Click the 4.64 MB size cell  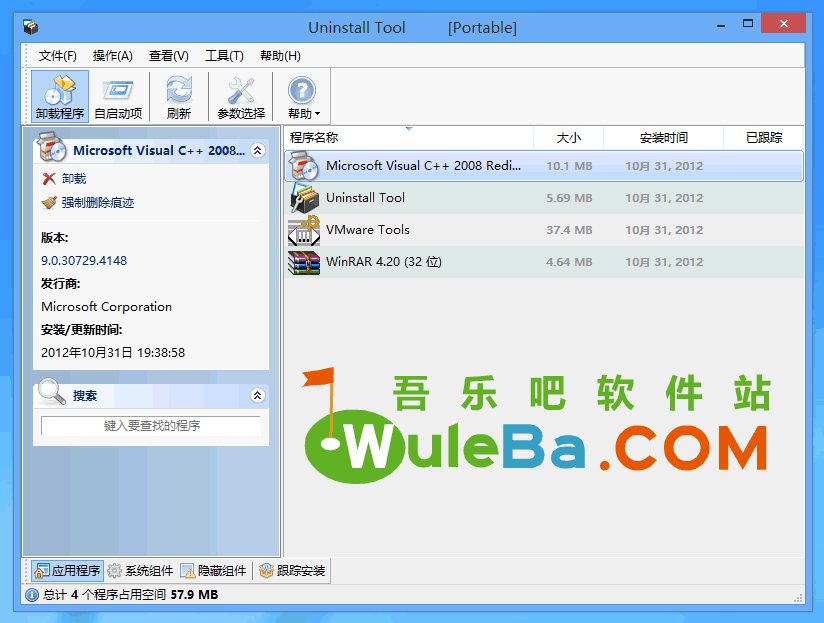tap(569, 262)
